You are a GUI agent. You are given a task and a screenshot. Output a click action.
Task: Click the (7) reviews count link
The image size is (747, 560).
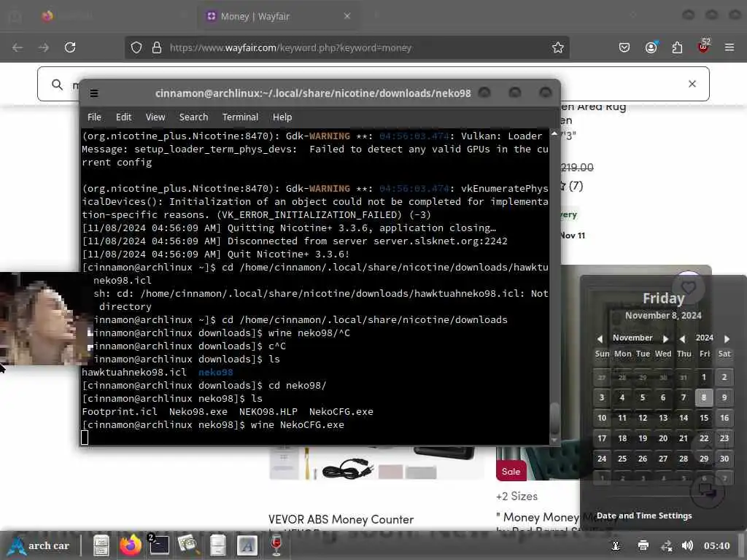coord(576,186)
